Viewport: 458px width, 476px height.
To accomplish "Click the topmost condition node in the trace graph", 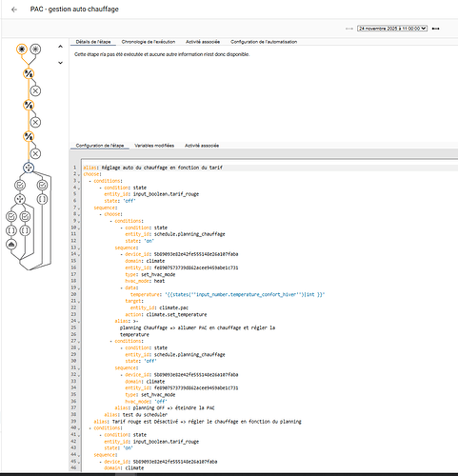I will tap(29, 73).
